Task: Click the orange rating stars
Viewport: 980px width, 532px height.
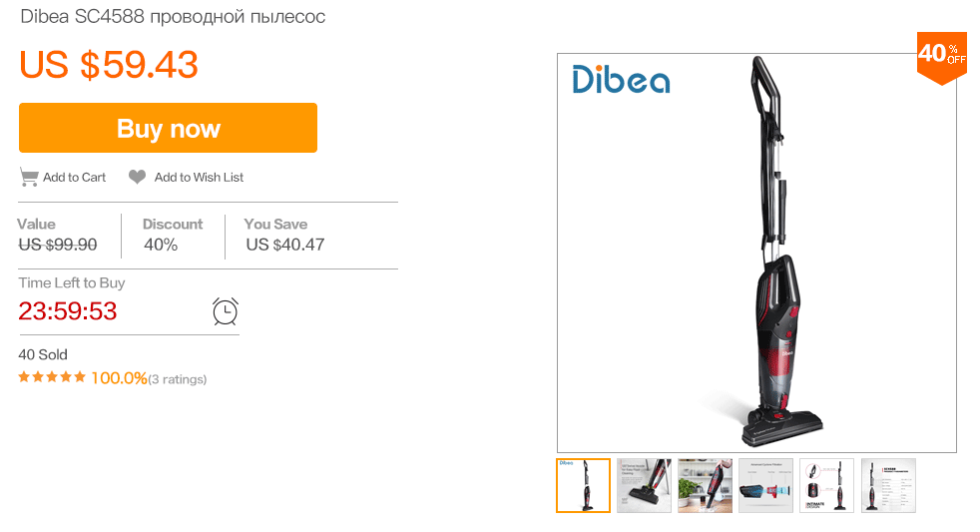Action: [52, 378]
